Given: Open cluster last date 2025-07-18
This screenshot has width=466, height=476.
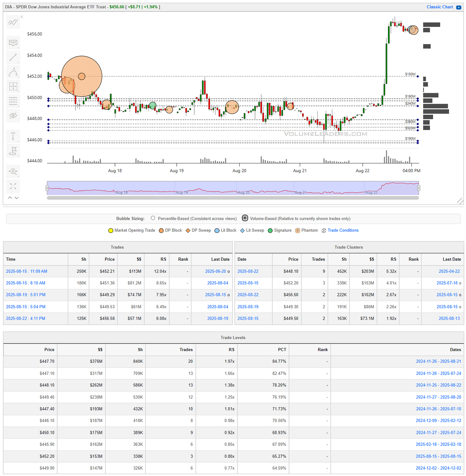Looking at the screenshot, I should [447, 283].
